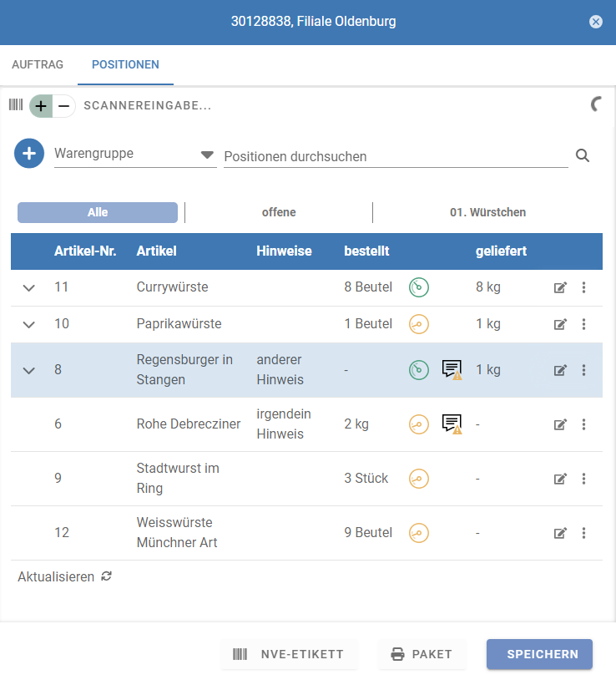Click "Stadtwurst im Ring" article name
This screenshot has height=685, width=616.
point(178,478)
